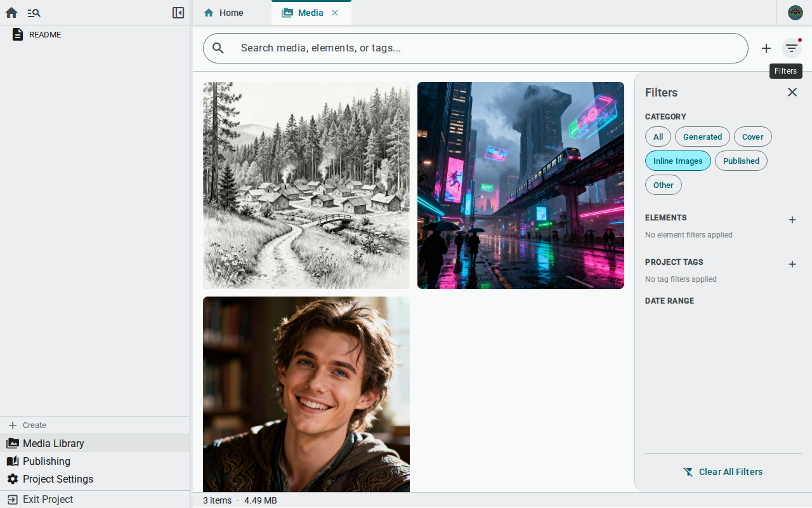Collapse the sidebar panel toggle icon
Viewport: 812px width, 508px height.
pyautogui.click(x=178, y=13)
